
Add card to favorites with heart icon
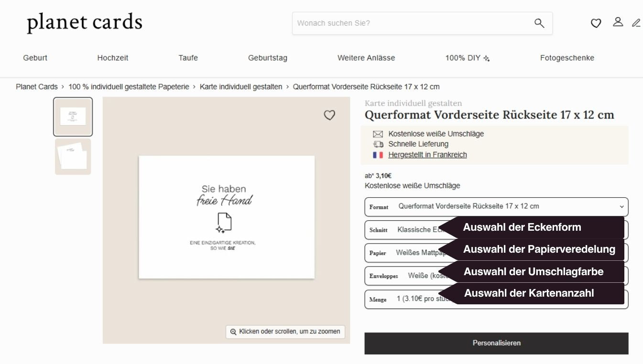329,115
